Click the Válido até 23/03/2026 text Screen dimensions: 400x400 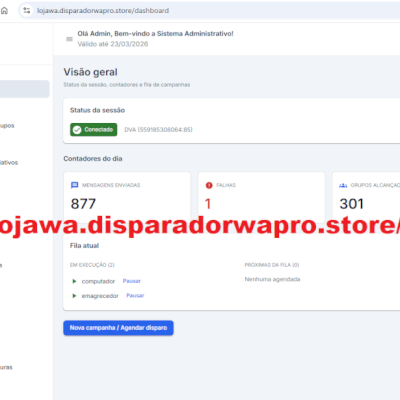tap(113, 44)
